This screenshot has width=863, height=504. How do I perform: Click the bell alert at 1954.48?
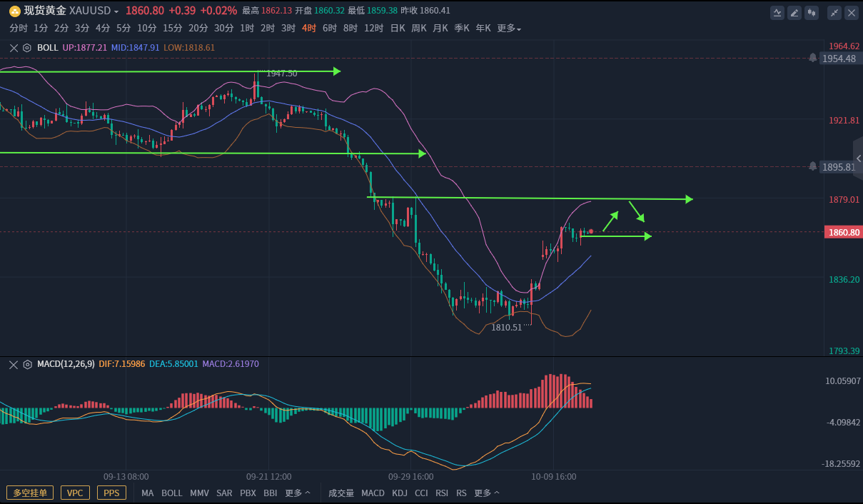[812, 58]
